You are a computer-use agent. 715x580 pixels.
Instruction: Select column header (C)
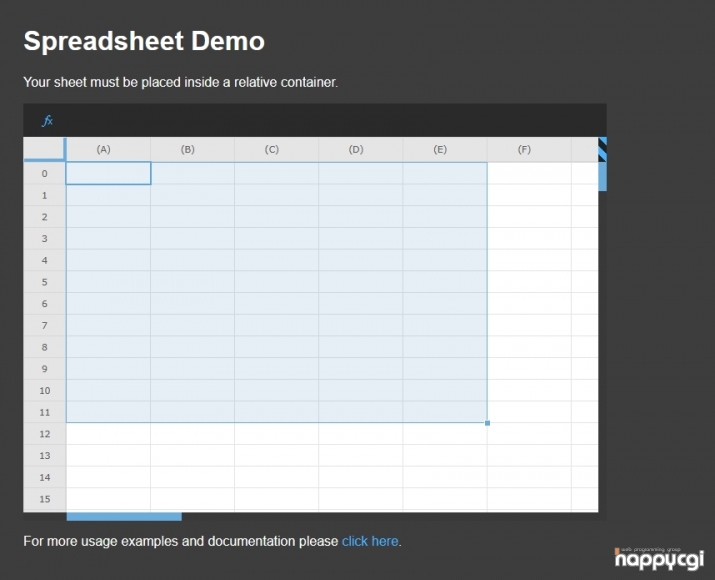point(276,150)
